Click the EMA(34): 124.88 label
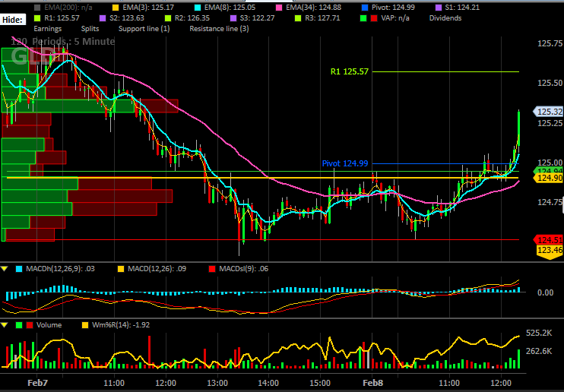The height and width of the screenshot is (392, 564). (313, 7)
